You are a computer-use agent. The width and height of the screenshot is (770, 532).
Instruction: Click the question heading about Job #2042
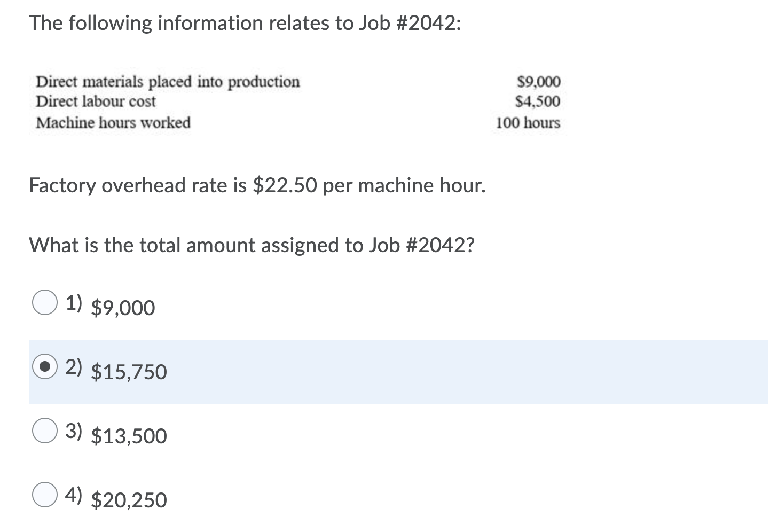[246, 24]
